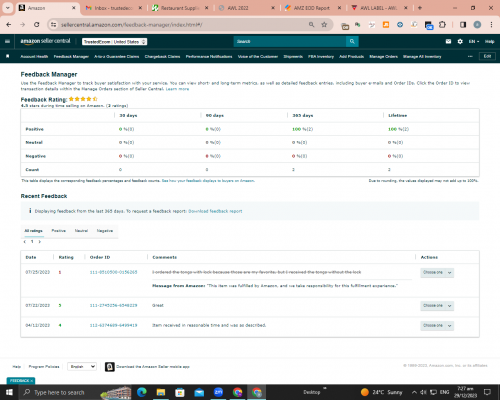
Task: Open FBA Inventory navigation link
Action: point(321,57)
